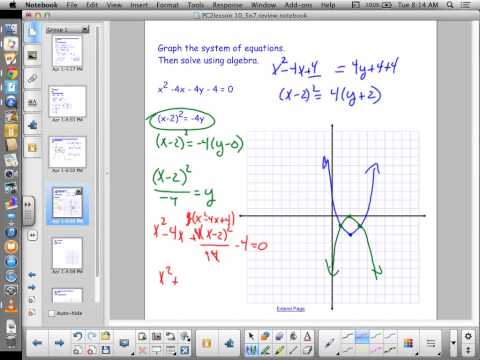Viewport: 480px width, 360px height.
Task: Click the Save floppy disk icon
Action: [106, 350]
